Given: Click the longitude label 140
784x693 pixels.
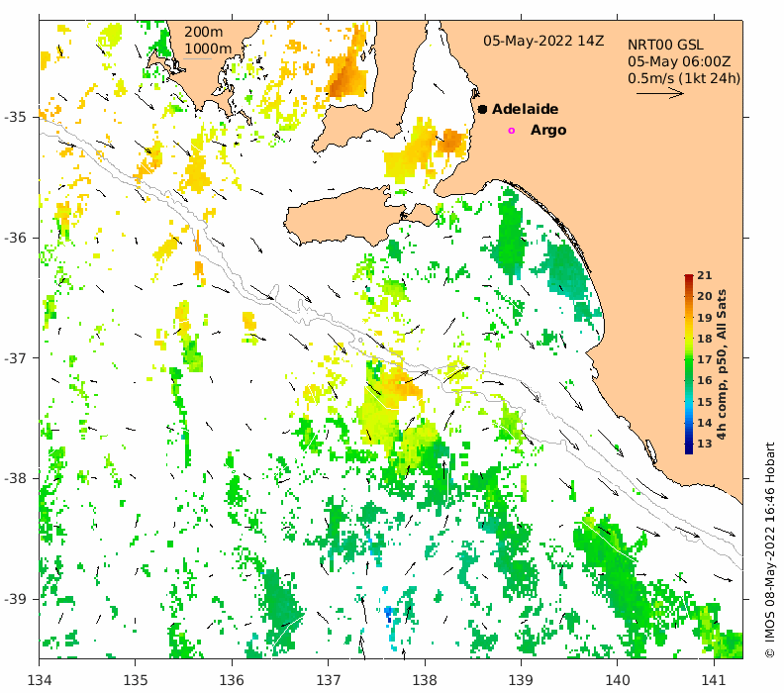Looking at the screenshot, I should [x=618, y=680].
